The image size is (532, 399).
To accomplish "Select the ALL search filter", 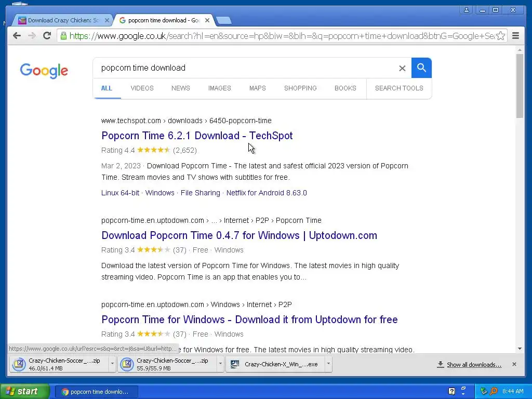I will pos(107,88).
